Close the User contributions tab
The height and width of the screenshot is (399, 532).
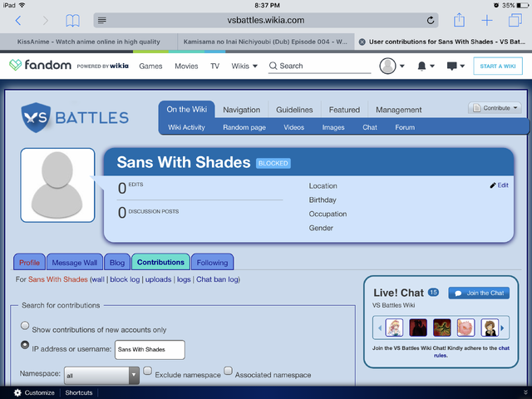[x=362, y=42]
